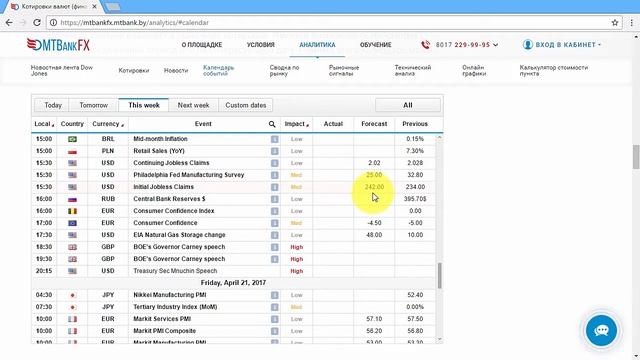Click the user account avatar icon
This screenshot has height=360, width=640.
click(527, 44)
